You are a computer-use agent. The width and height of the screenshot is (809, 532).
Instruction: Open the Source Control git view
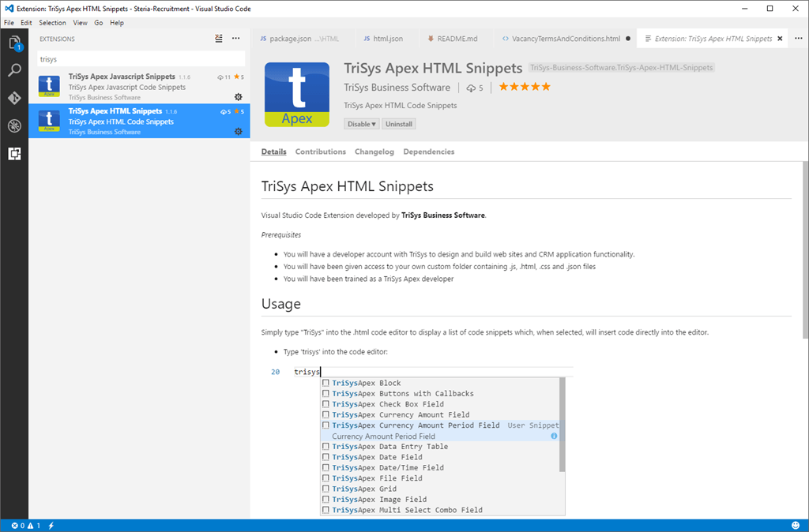pos(14,98)
